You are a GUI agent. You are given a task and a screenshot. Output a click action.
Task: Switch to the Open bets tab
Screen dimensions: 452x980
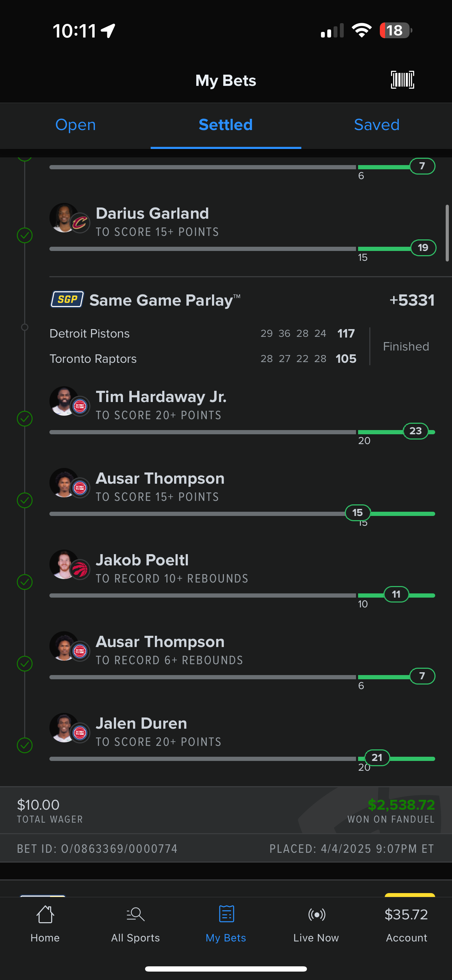pos(75,125)
